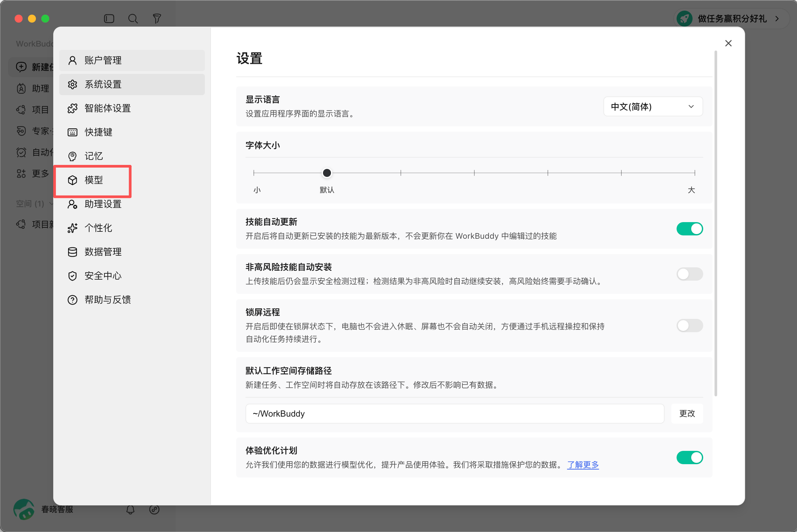Select 记忆 in the settings menu

[132, 156]
